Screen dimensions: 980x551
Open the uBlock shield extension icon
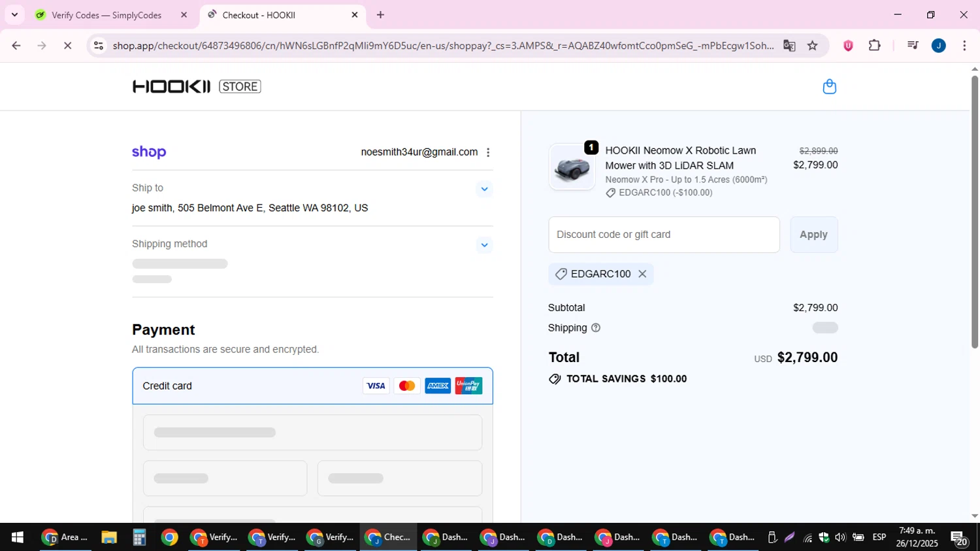[848, 46]
